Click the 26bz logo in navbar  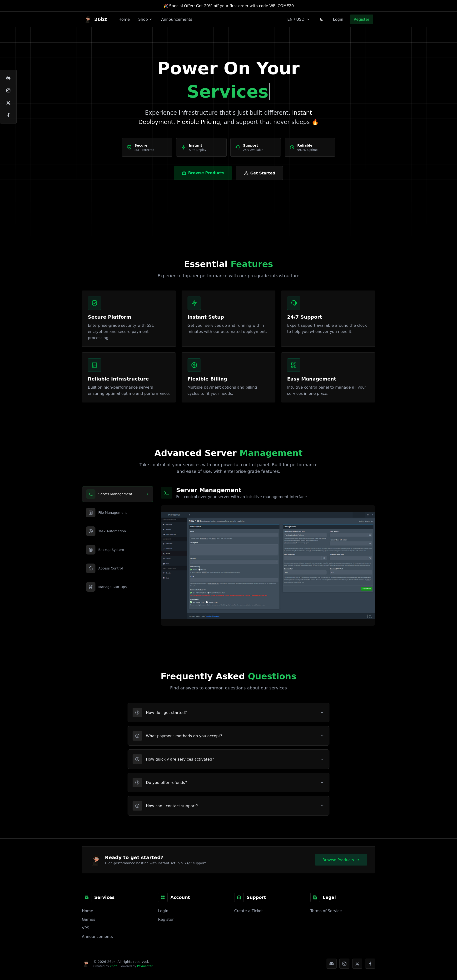pyautogui.click(x=96, y=20)
